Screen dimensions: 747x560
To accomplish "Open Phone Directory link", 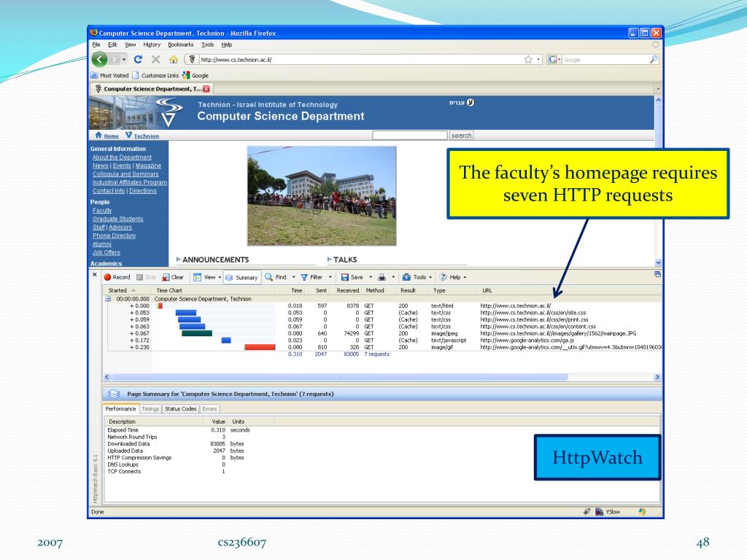I will click(115, 236).
